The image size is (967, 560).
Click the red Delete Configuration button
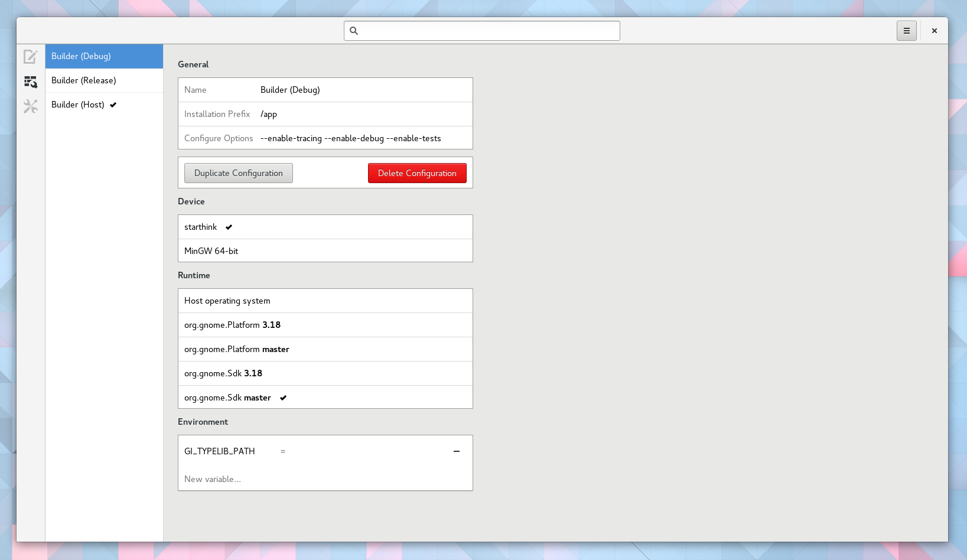417,173
